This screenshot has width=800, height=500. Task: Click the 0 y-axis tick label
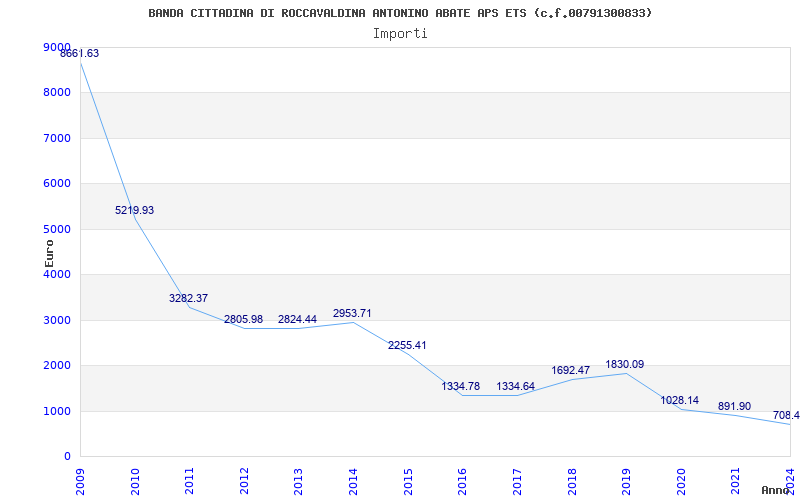click(x=67, y=457)
